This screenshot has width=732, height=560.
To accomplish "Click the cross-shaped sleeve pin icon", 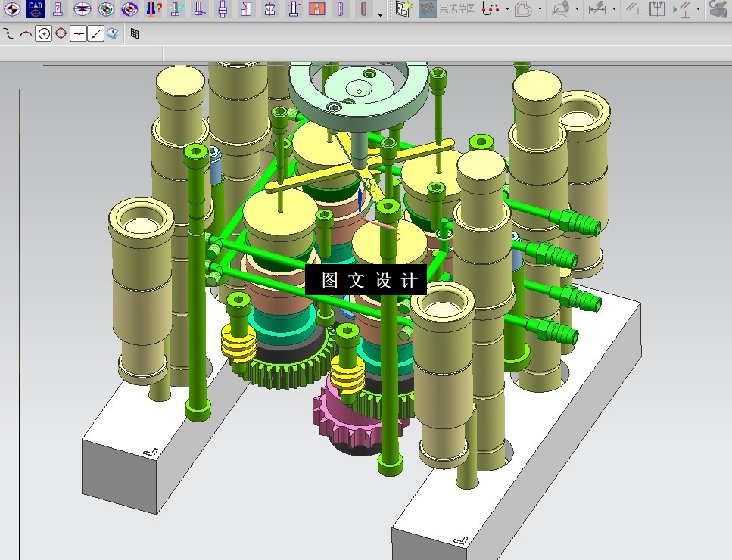I will [x=223, y=9].
